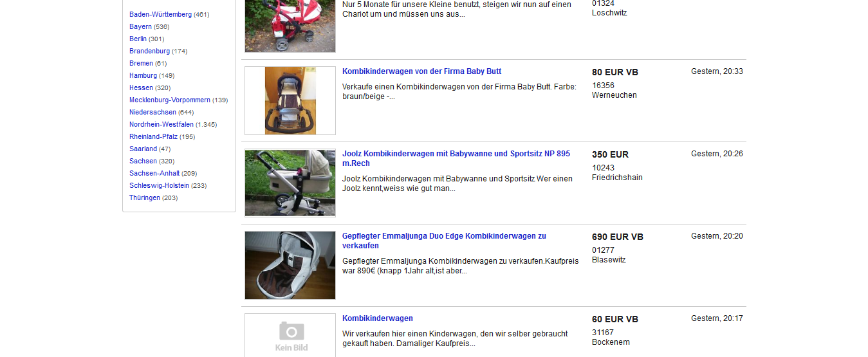Viewport: 868px width, 357px height.
Task: Filter by Niedersachsen region
Action: coord(152,112)
